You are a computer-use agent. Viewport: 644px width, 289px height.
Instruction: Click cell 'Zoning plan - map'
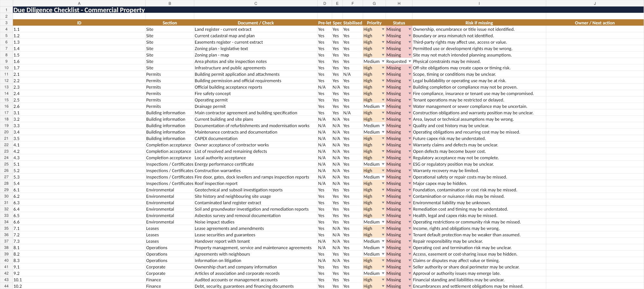coord(256,55)
